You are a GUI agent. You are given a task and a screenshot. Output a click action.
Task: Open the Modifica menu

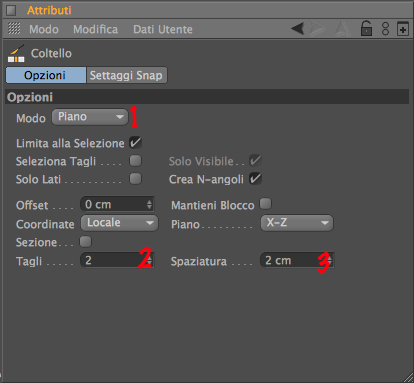click(x=96, y=29)
